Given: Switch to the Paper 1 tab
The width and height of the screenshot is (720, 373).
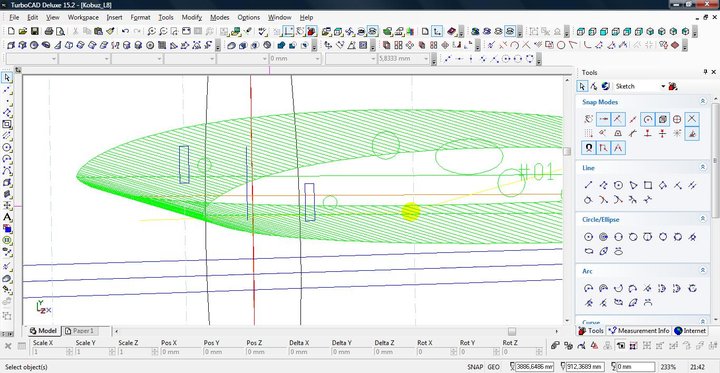Looking at the screenshot, I should click(x=82, y=331).
